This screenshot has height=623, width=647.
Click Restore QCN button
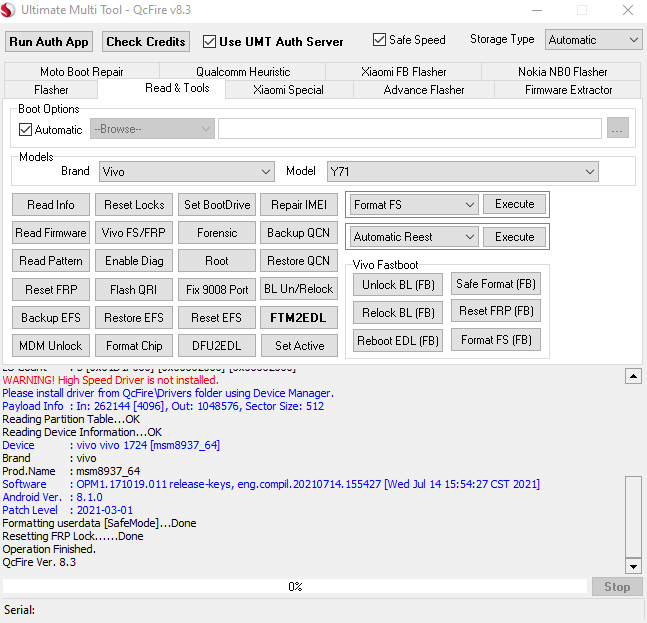click(299, 261)
